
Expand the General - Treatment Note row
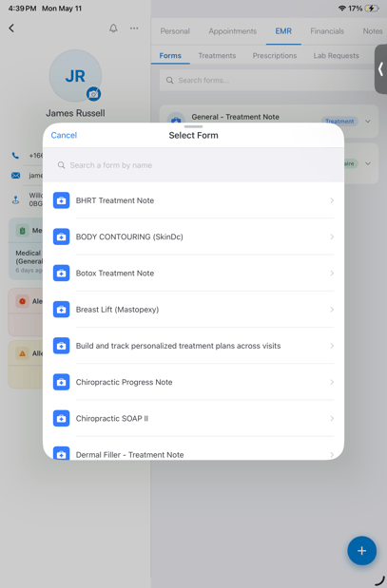click(x=368, y=122)
